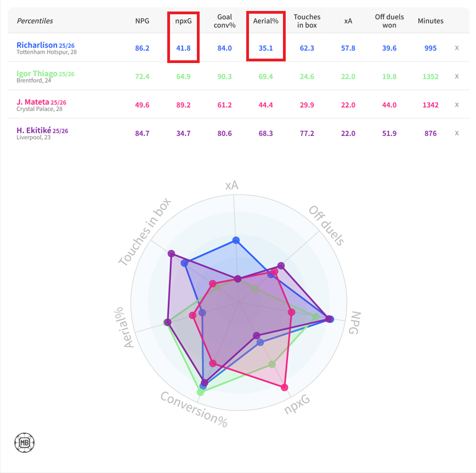Screen dimensions: 476x473
Task: Click Richarlison's xA radar data point
Action: coord(236,240)
